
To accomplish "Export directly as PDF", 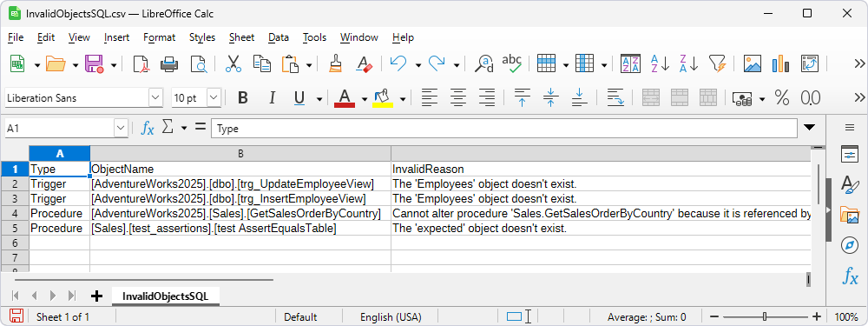I will click(x=141, y=63).
